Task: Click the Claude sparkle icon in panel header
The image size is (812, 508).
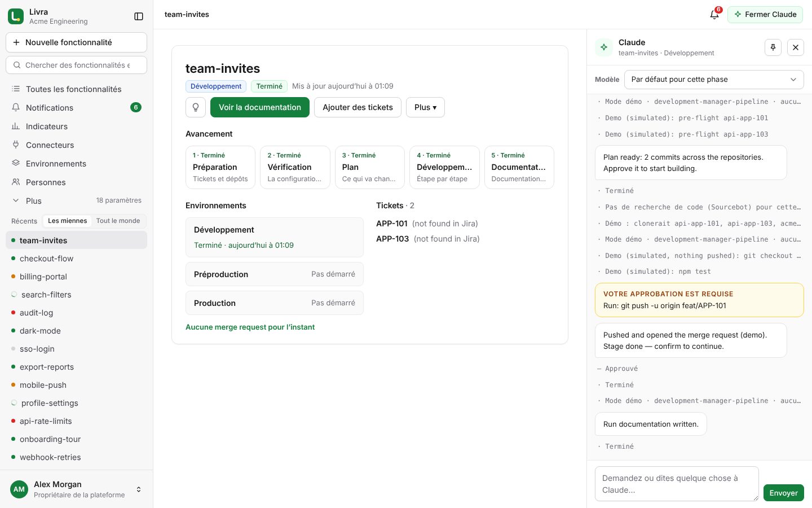Action: (x=604, y=47)
